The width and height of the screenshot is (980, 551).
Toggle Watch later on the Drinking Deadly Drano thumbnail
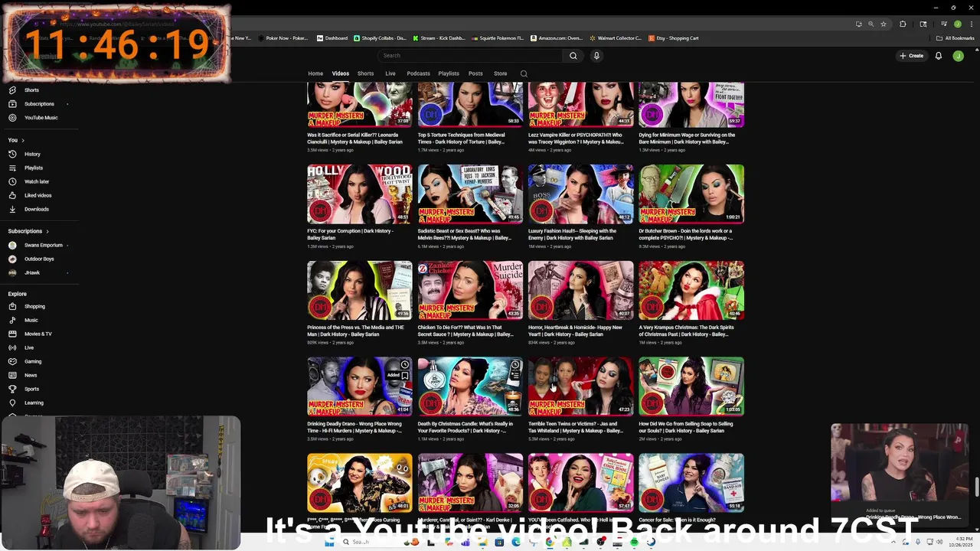[405, 365]
